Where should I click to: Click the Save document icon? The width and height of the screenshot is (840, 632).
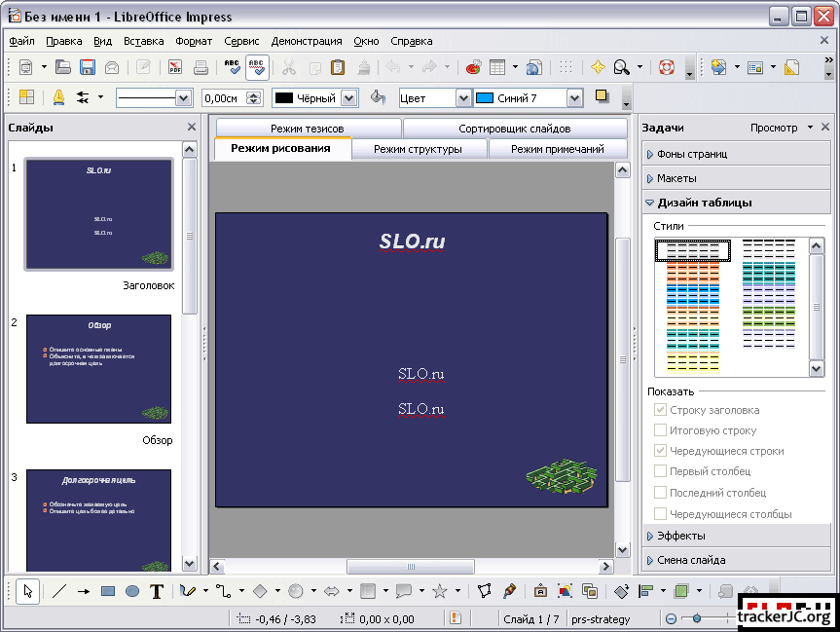click(88, 67)
